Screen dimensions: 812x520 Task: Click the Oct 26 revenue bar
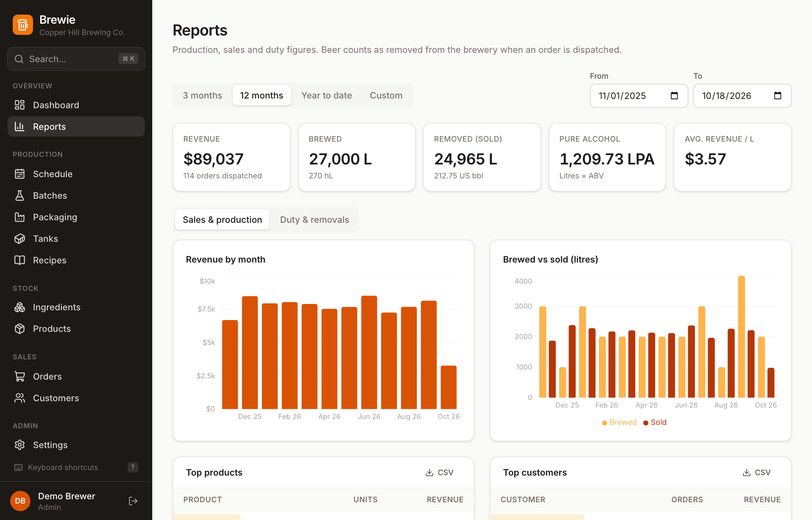click(x=448, y=387)
